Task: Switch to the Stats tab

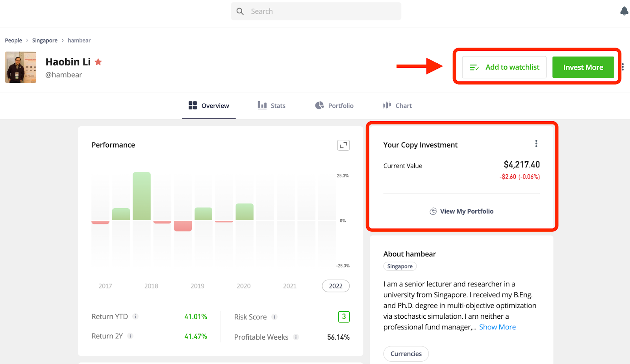Action: click(x=271, y=105)
